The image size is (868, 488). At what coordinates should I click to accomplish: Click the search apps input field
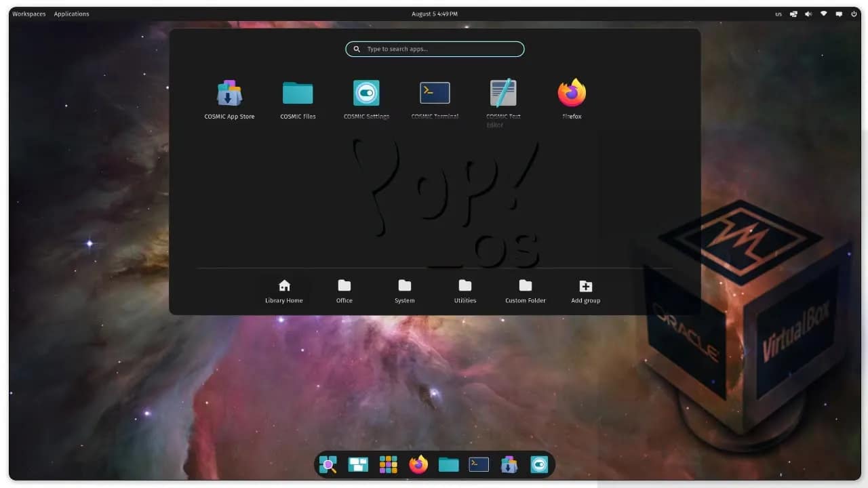[x=434, y=49]
